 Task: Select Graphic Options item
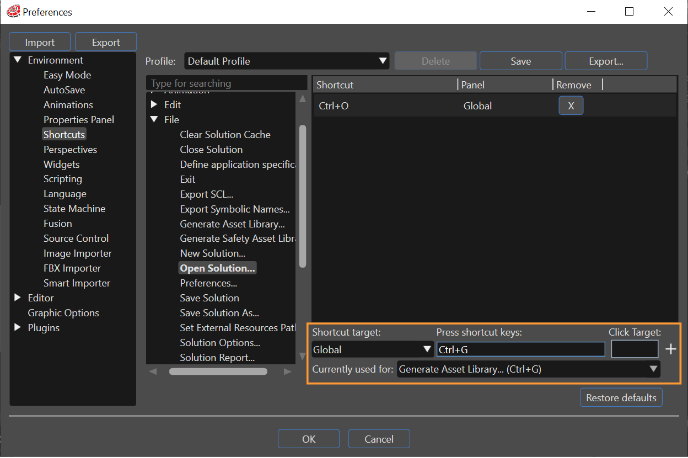pos(63,313)
